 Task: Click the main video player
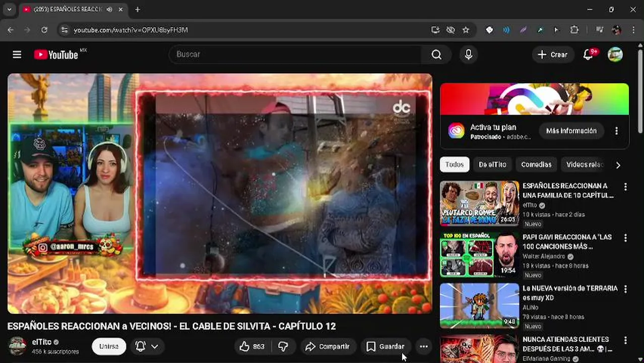point(220,194)
